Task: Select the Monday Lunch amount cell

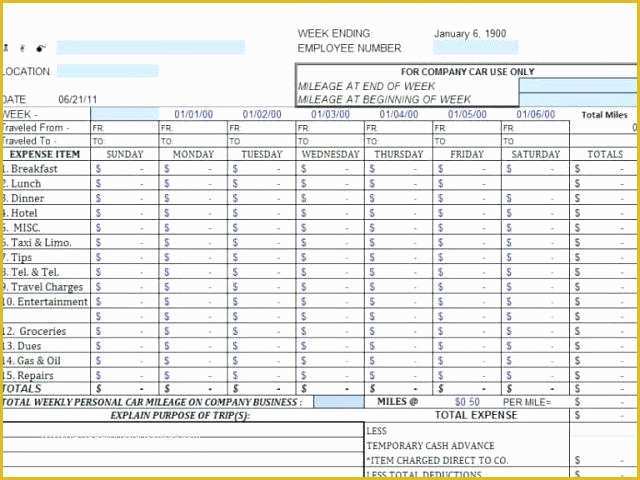Action: tap(193, 184)
